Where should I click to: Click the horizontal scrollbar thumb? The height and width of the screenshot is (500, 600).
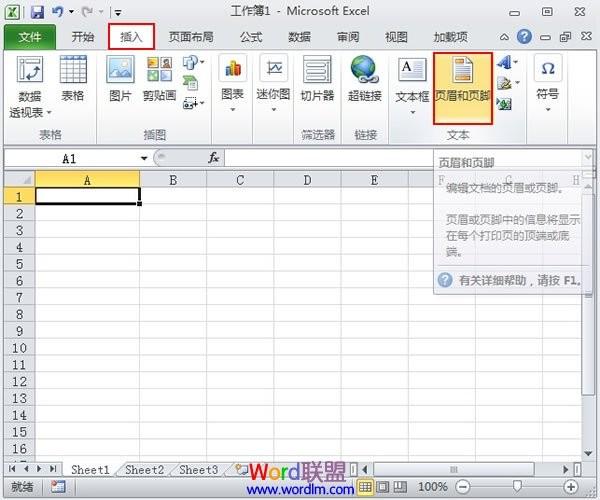pos(454,469)
